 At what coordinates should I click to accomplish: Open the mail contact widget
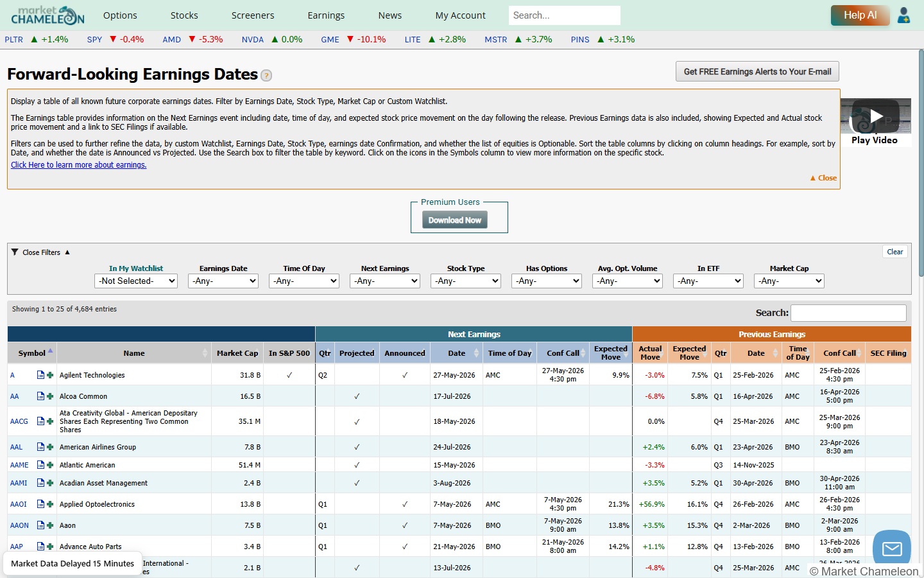tap(892, 548)
